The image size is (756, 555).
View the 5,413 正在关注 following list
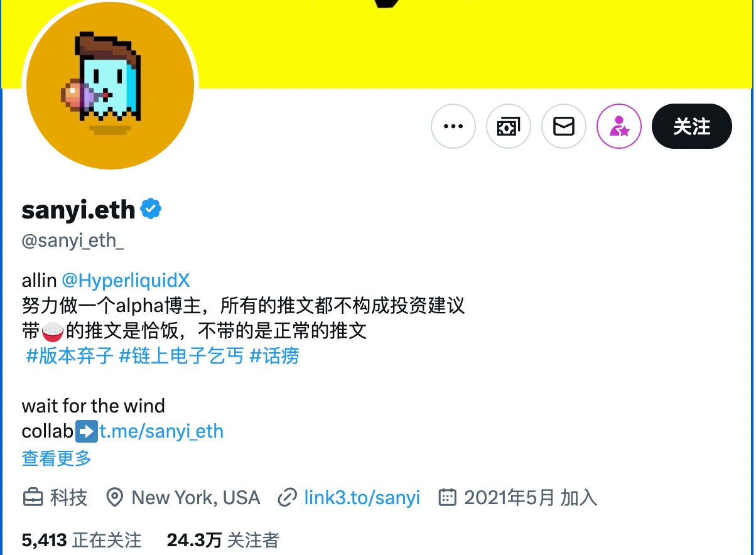click(x=82, y=540)
